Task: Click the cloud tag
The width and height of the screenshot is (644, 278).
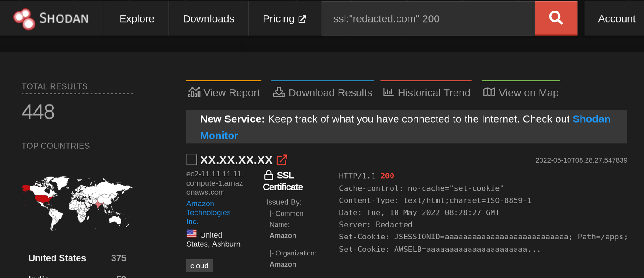Action: 200,266
